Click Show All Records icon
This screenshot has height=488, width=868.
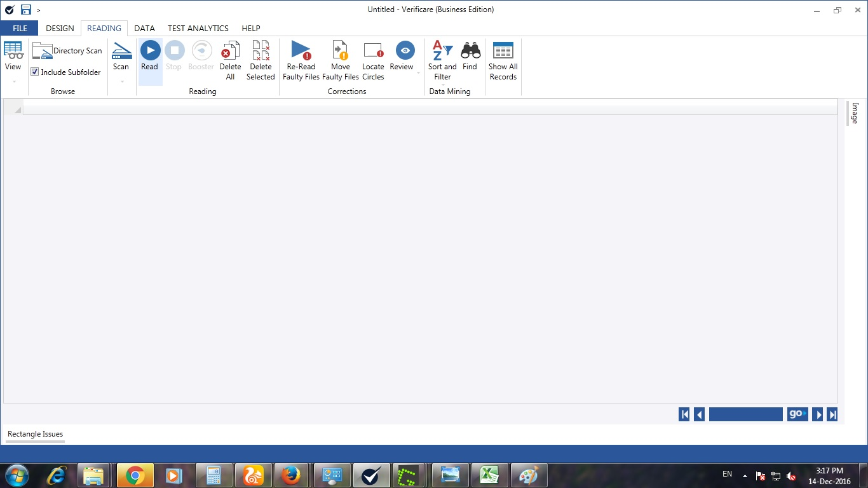point(503,51)
